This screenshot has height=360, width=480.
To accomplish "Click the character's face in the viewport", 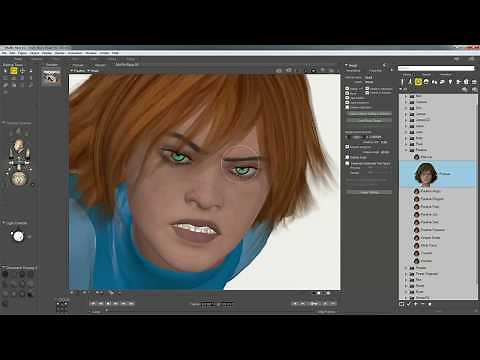I will pos(200,187).
